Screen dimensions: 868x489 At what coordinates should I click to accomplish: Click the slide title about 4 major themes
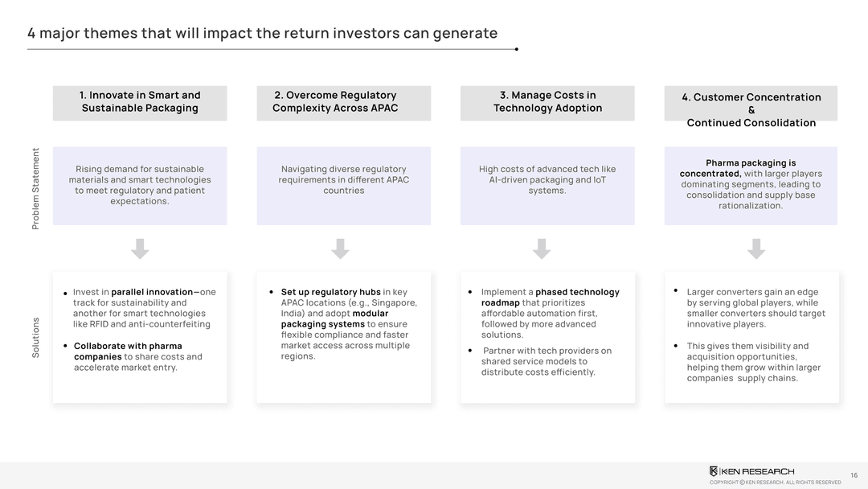click(x=262, y=33)
